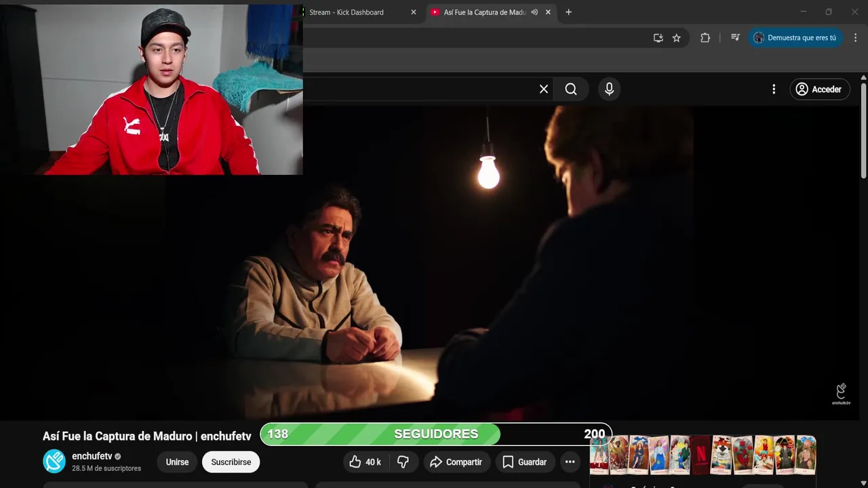Mute the tab's audio speaker icon
The image size is (868, 488).
[534, 12]
